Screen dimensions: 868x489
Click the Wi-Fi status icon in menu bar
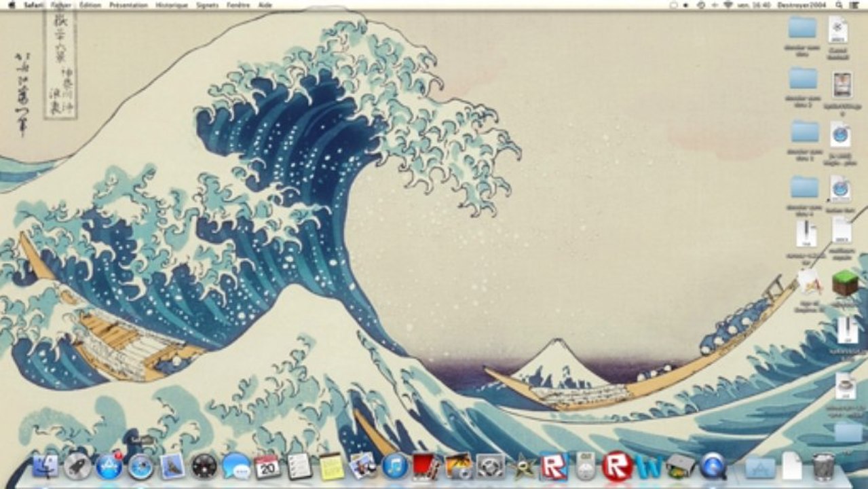pyautogui.click(x=728, y=5)
